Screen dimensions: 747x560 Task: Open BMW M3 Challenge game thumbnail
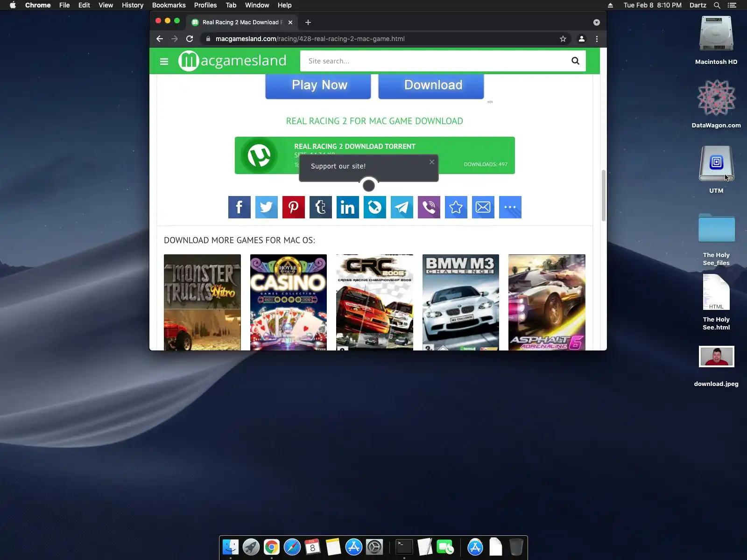click(461, 302)
